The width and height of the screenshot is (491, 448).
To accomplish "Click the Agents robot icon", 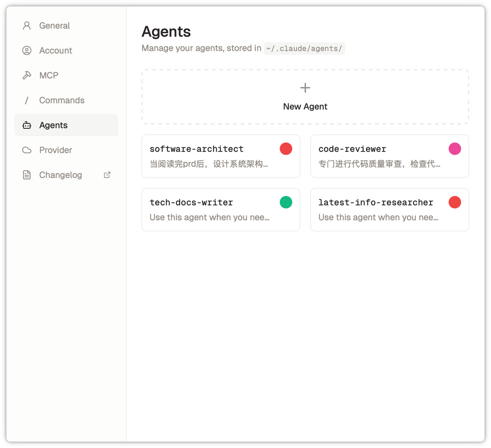I will click(27, 125).
